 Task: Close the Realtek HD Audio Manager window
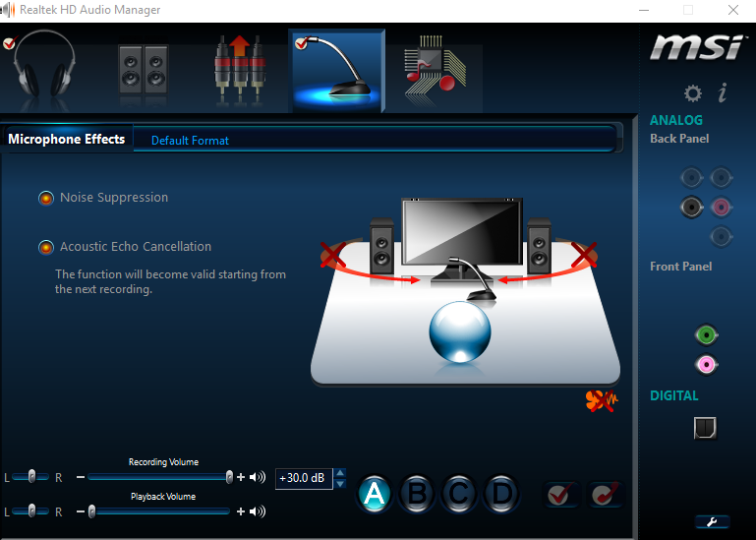pyautogui.click(x=732, y=10)
